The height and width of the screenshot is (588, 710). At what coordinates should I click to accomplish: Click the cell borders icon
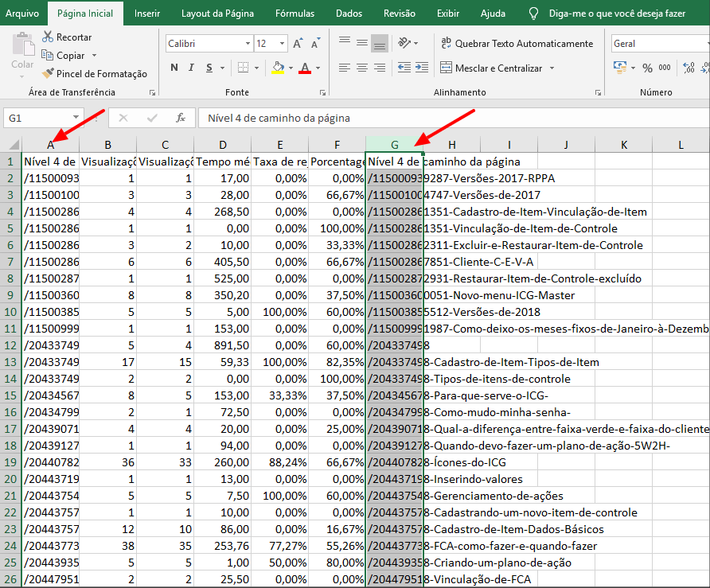point(243,68)
